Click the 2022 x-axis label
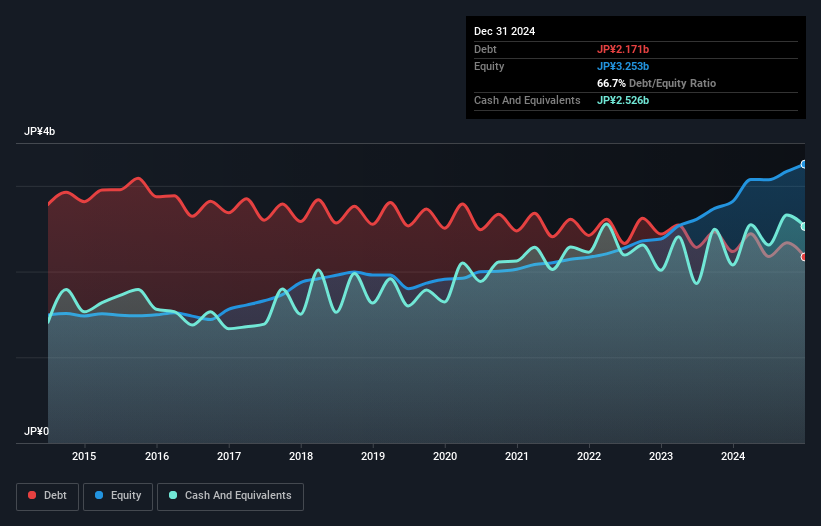821x526 pixels. pyautogui.click(x=589, y=456)
